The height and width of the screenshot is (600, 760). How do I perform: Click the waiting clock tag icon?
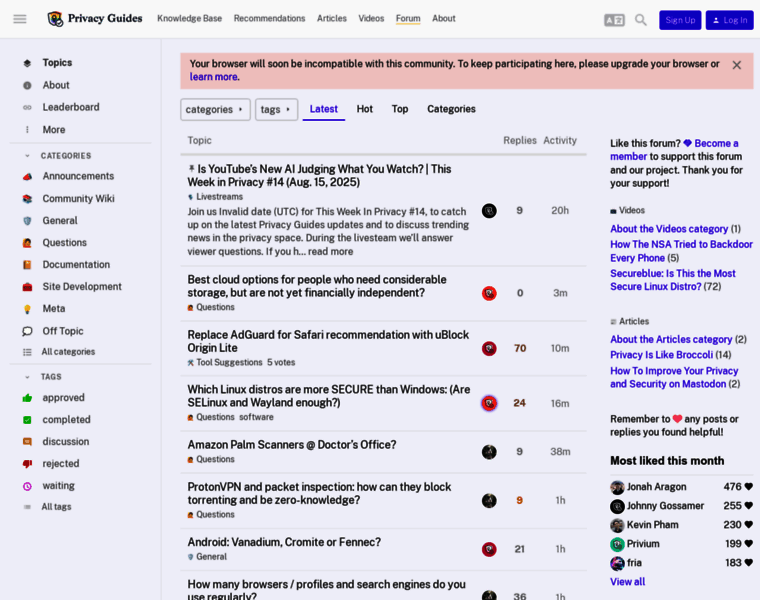click(27, 486)
